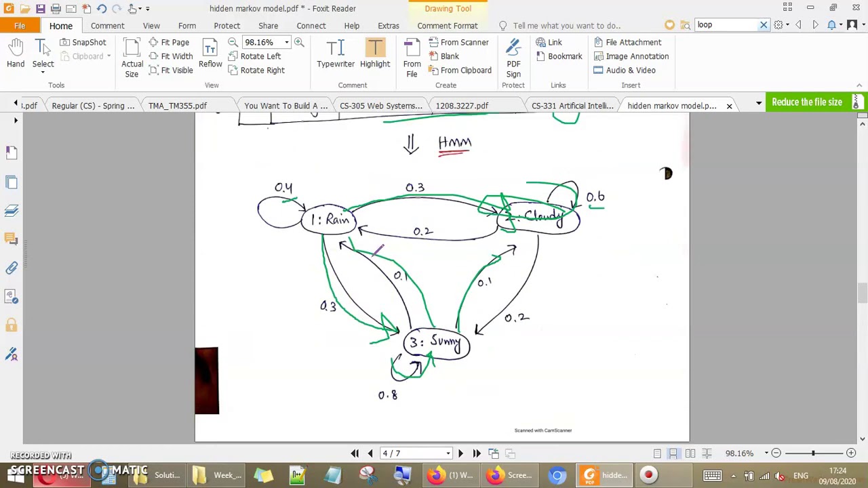This screenshot has width=868, height=488.
Task: Click the Print icon in quick access toolbar
Action: (56, 8)
